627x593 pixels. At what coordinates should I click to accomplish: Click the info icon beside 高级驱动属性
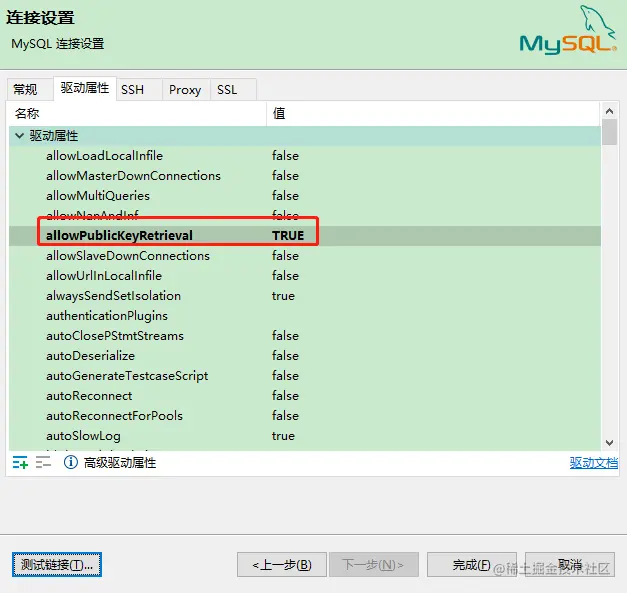tap(71, 462)
